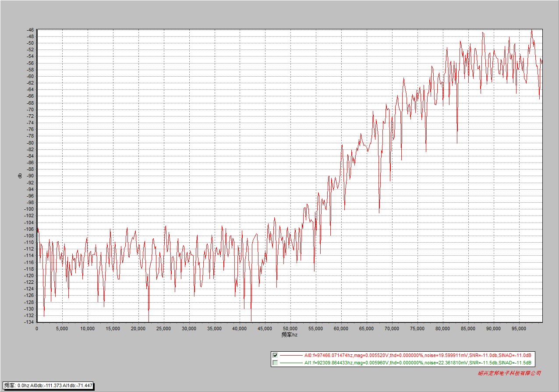The width and height of the screenshot is (559, 392).
Task: Click the 频率hz x-axis title
Action: click(x=290, y=335)
